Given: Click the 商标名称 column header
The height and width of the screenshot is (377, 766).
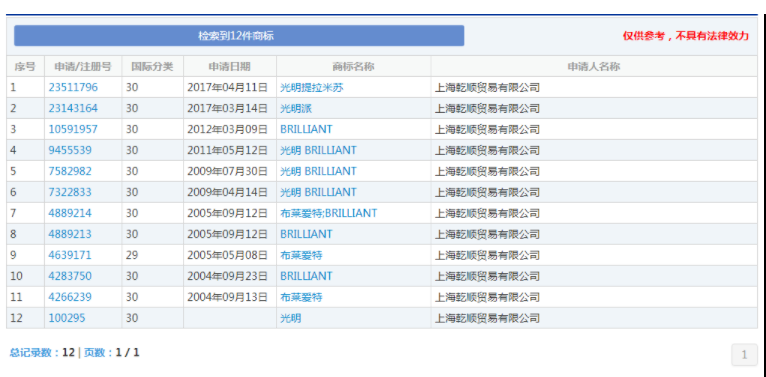Looking at the screenshot, I should [353, 66].
